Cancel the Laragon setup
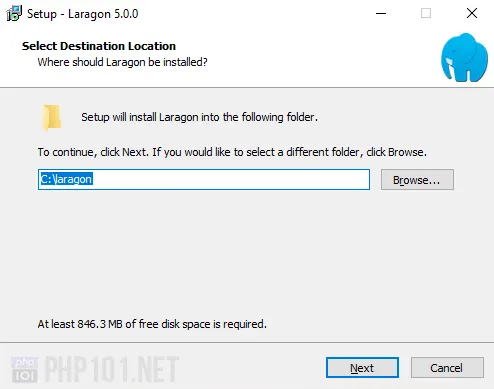Viewport: 494px width, 389px height. click(447, 368)
